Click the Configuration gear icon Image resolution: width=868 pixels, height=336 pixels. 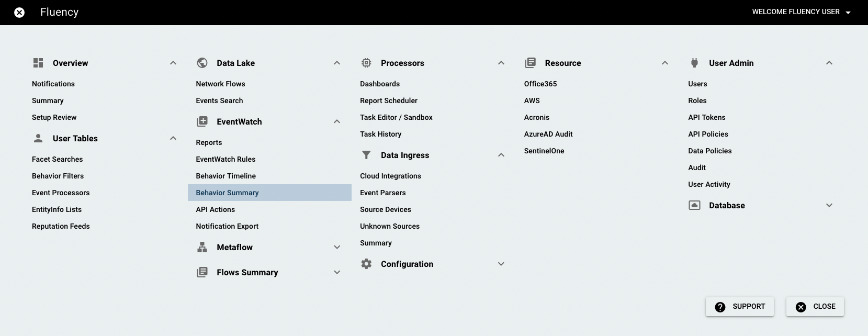[366, 264]
